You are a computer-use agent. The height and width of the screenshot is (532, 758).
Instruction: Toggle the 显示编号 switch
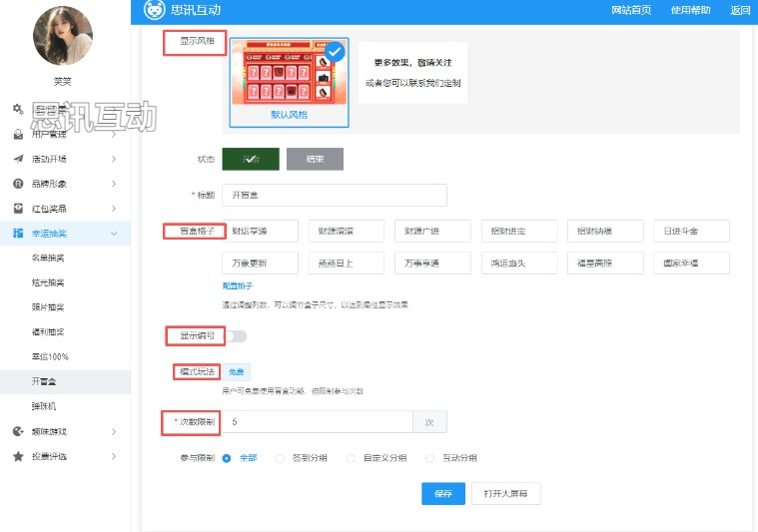coord(238,336)
